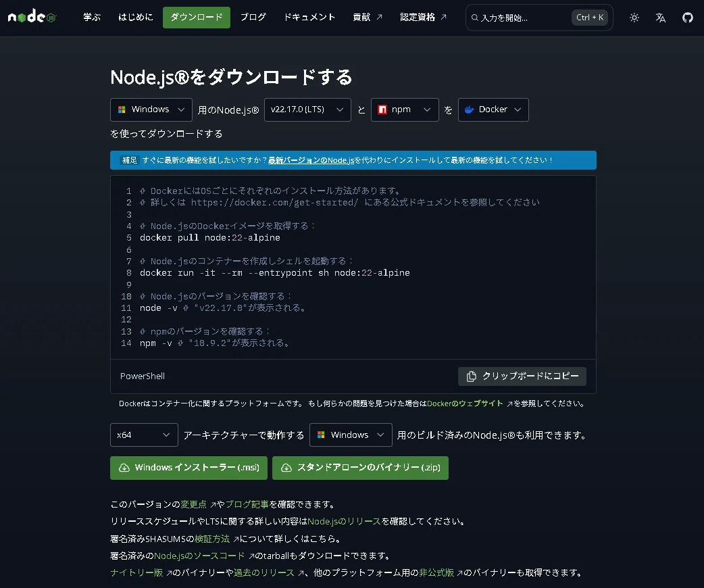The width and height of the screenshot is (704, 588).
Task: Open the ブログ記事 link
Action: (x=247, y=504)
